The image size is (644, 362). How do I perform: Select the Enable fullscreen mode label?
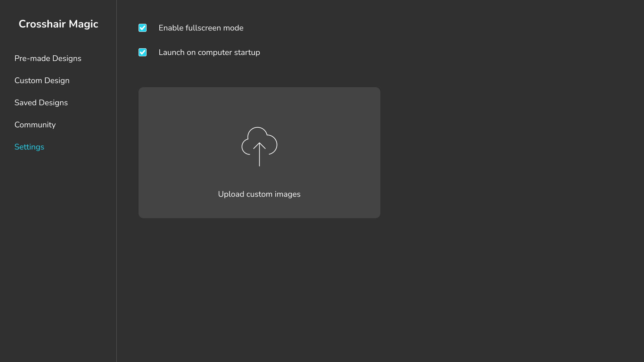click(201, 28)
